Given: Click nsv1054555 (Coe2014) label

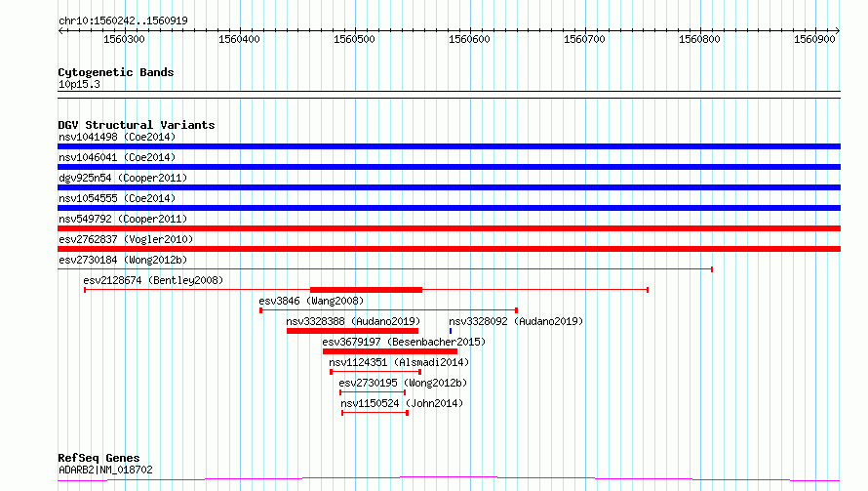Looking at the screenshot, I should 117,198.
